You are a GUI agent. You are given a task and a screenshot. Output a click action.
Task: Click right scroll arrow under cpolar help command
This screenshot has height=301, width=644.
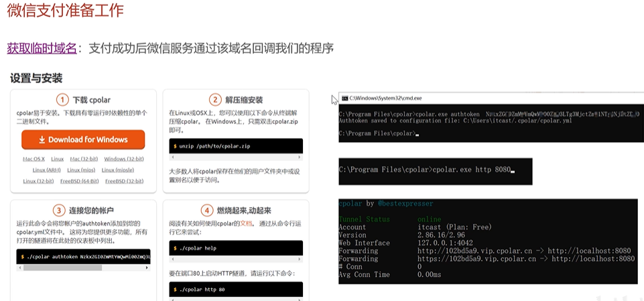coord(300,259)
